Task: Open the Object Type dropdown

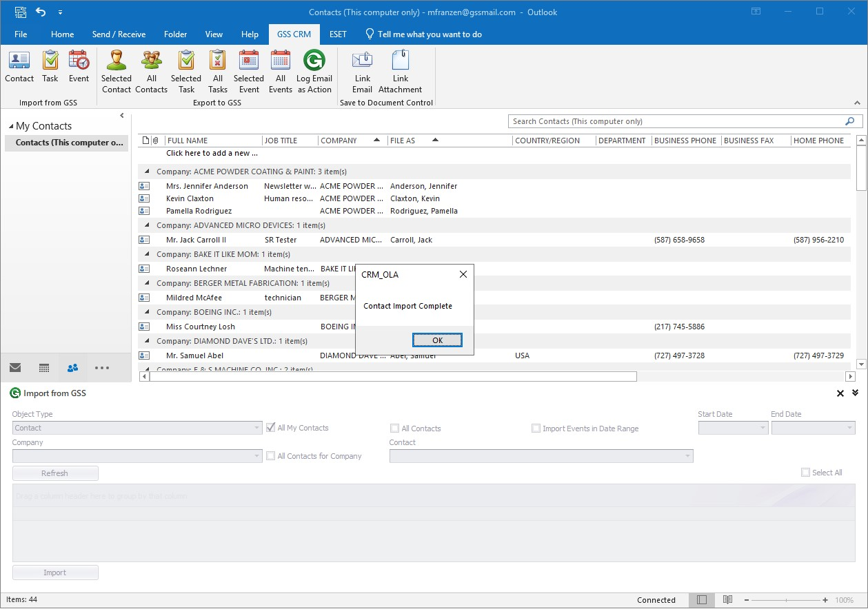Action: (x=256, y=428)
